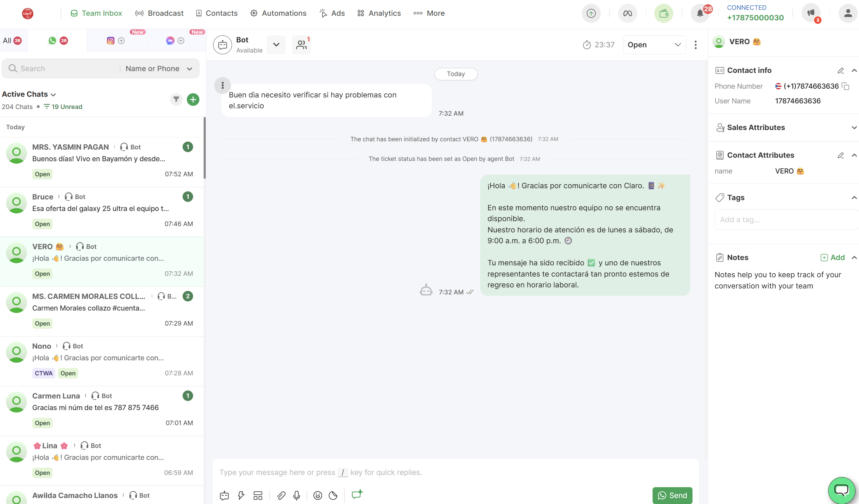The width and height of the screenshot is (859, 504).
Task: Expand the Bot agent selector chevron
Action: point(276,45)
